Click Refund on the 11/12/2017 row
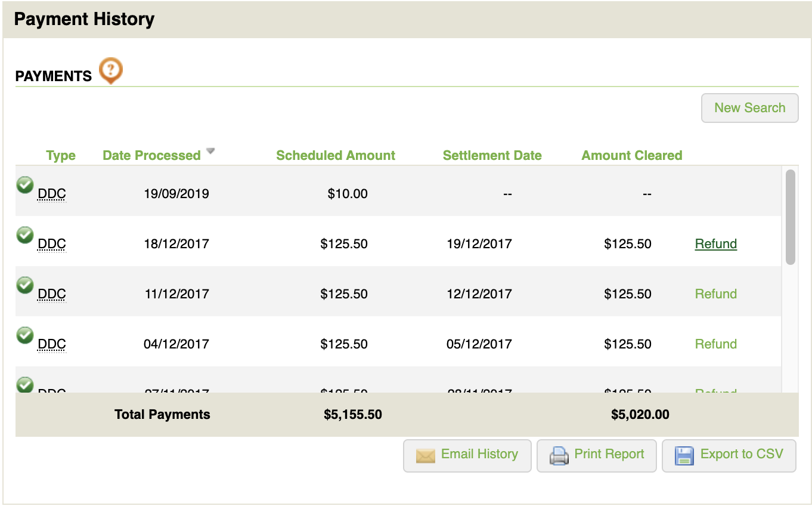 (715, 294)
